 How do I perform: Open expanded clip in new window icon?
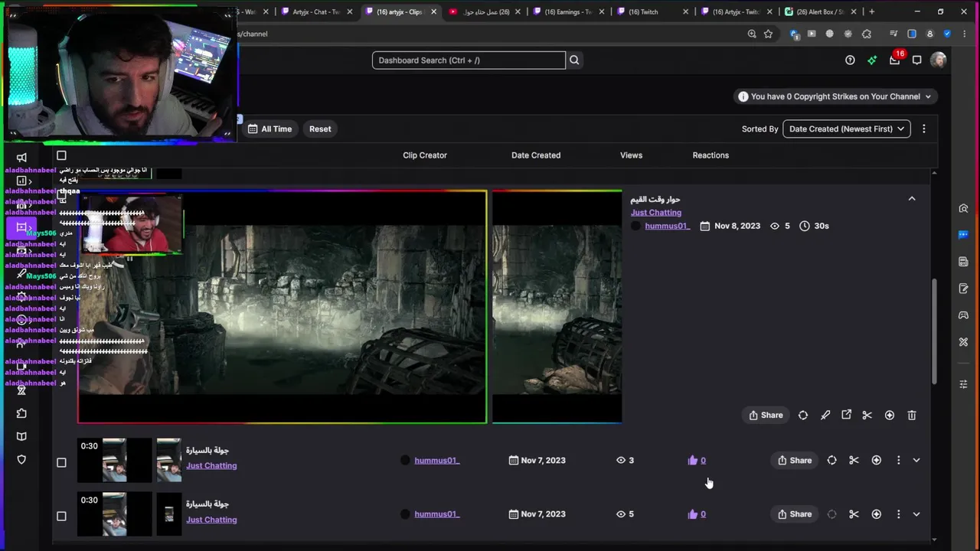click(x=846, y=415)
